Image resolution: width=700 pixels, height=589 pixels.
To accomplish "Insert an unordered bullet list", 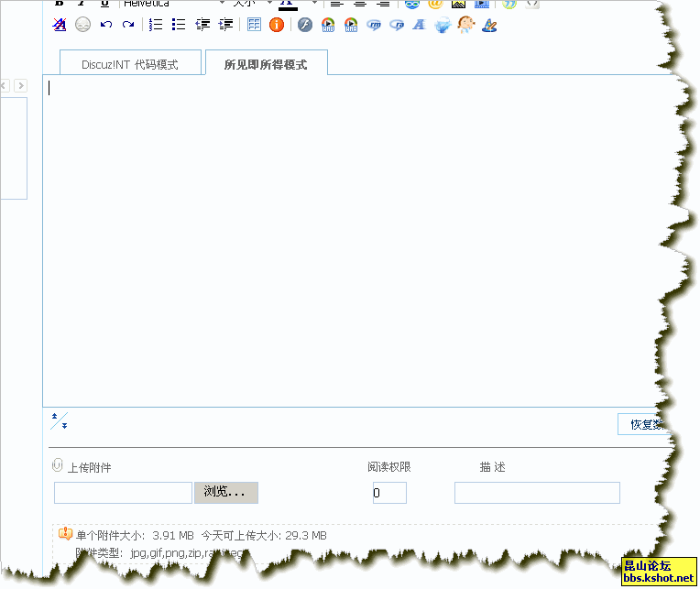I will point(179,25).
